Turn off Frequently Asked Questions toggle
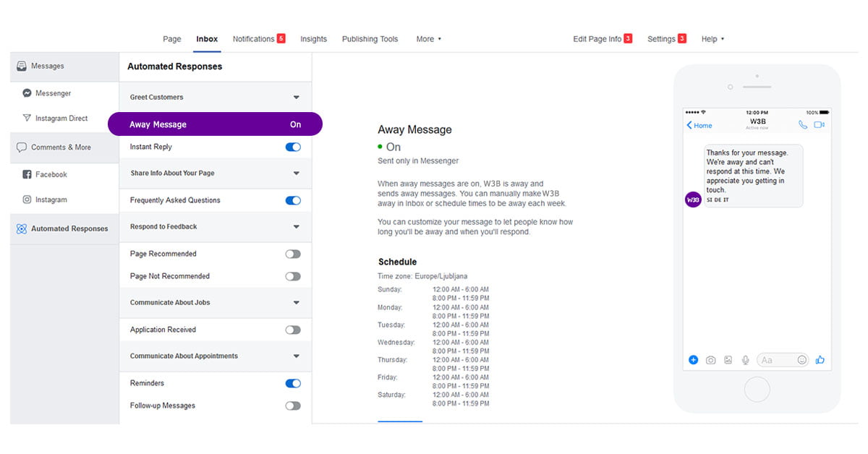868x454 pixels. [x=293, y=201]
